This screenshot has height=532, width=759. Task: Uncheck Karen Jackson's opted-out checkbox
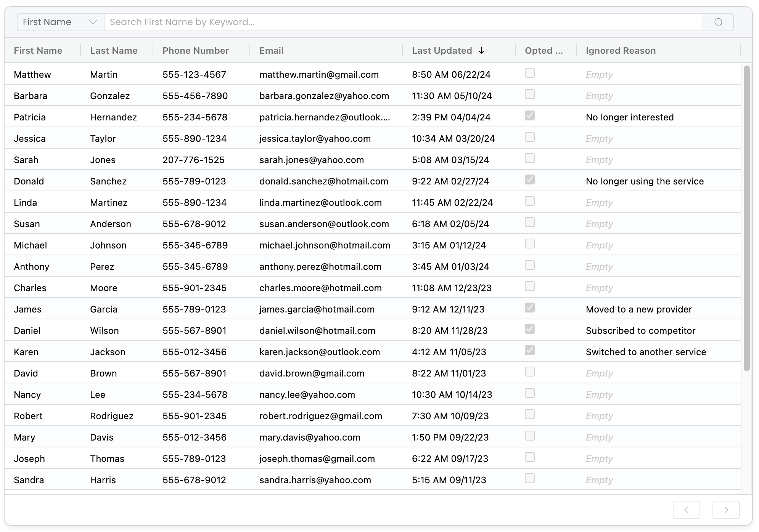pos(529,350)
